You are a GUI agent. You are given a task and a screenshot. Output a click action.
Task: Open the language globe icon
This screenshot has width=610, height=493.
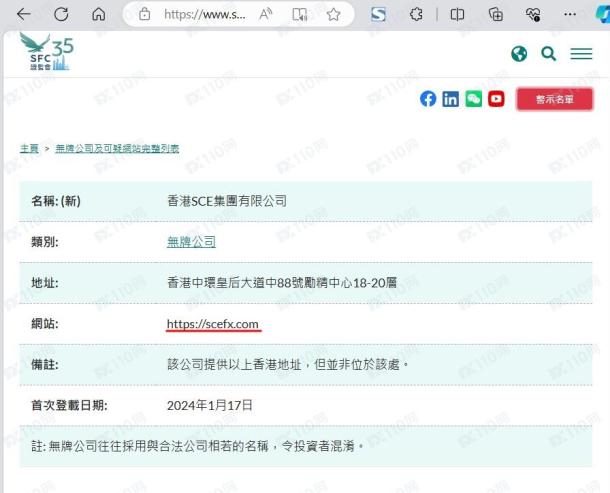coord(519,54)
